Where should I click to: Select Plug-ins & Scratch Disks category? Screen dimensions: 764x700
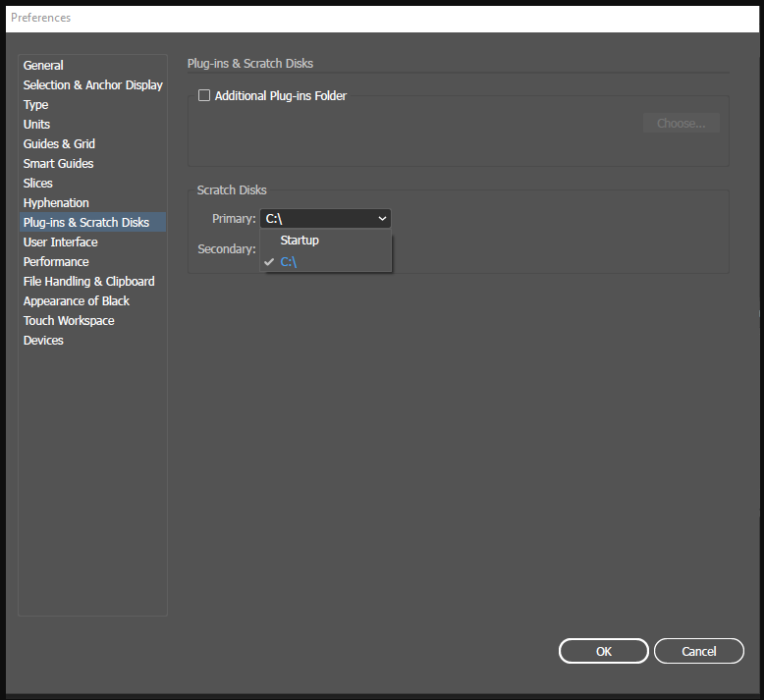tap(92, 222)
